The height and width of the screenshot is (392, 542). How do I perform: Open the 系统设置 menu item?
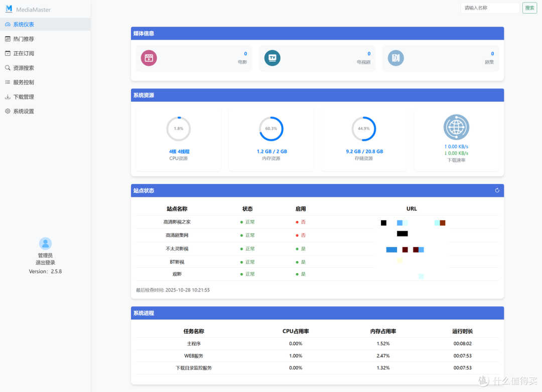(x=45, y=111)
